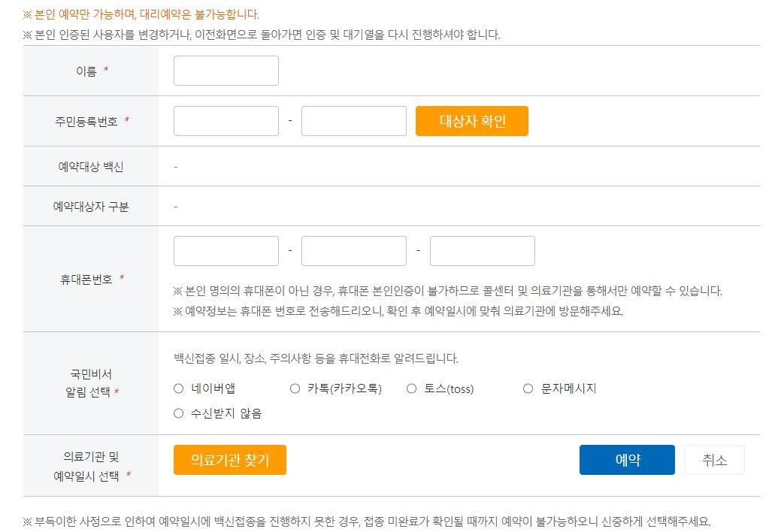Click the 휴대폰번호 field label
Viewport: 775px width, 532px height.
[x=86, y=280]
